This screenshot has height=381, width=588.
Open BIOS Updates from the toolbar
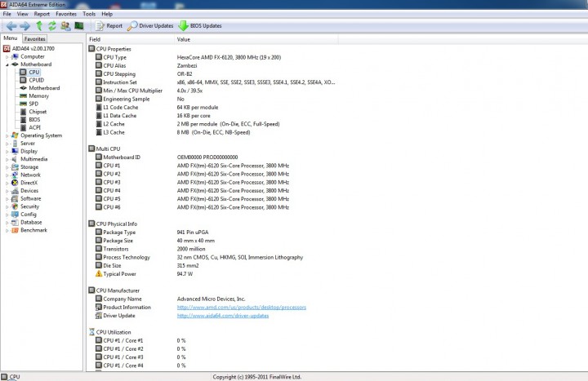[200, 26]
